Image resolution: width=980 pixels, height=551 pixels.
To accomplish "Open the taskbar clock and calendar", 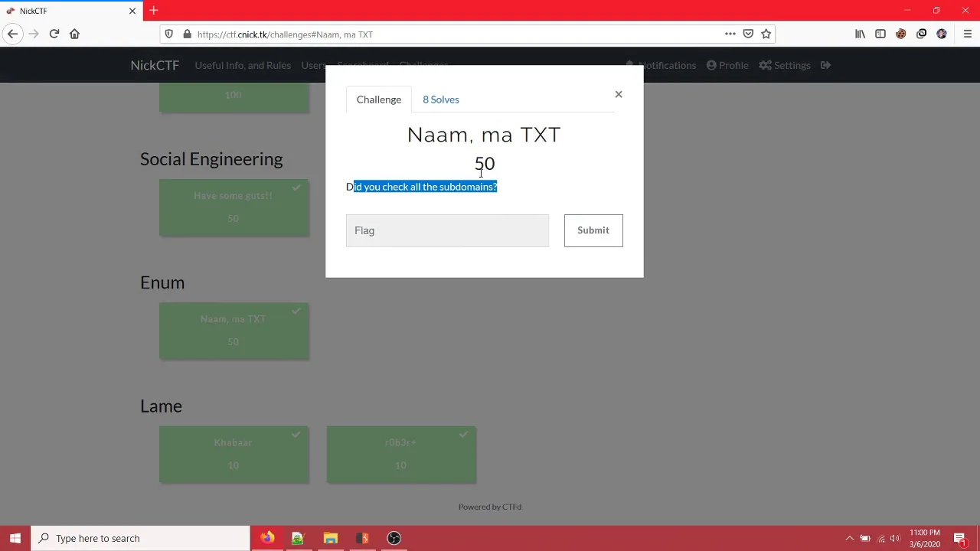I will (925, 538).
